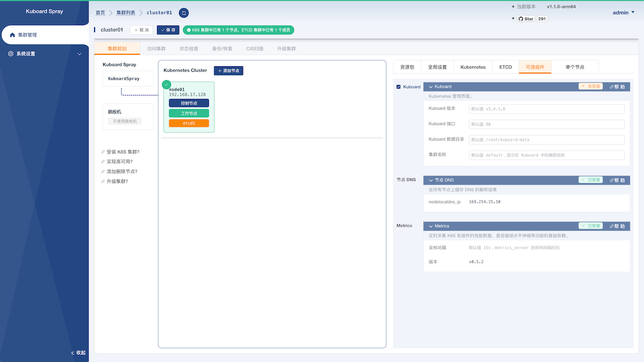Click 帮助 link in Kuboard header

617,87
